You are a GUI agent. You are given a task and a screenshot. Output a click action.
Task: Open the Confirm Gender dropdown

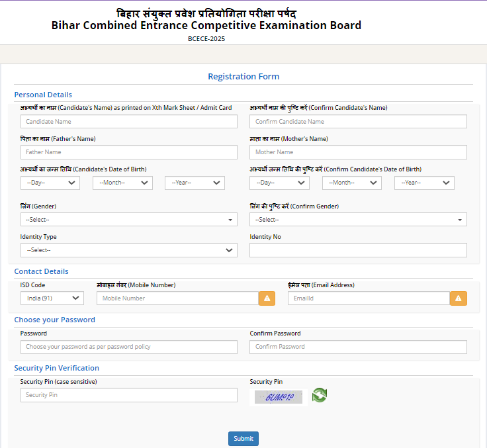pos(358,220)
